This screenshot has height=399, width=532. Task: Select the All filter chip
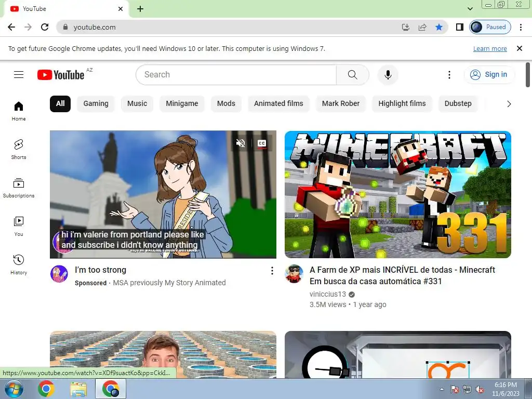[x=60, y=104]
